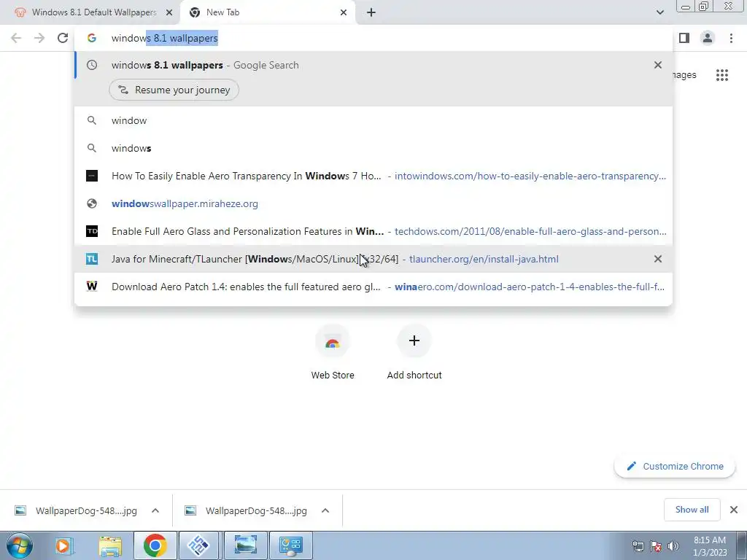747x560 pixels.
Task: Open windowswallpaper.miraheze.org suggestion
Action: pyautogui.click(x=373, y=203)
